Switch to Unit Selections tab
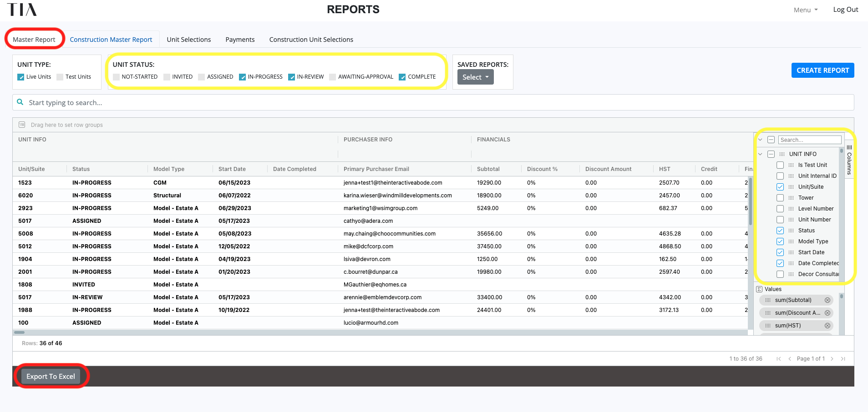 click(189, 40)
